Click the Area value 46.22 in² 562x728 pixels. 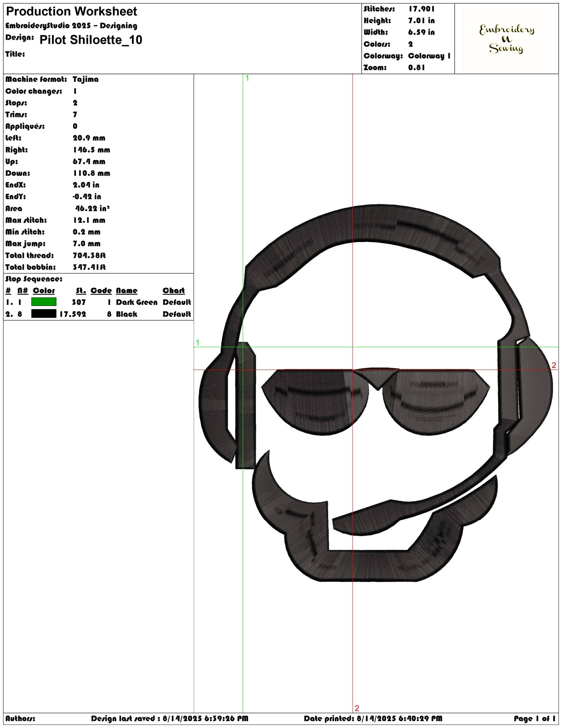click(x=92, y=208)
